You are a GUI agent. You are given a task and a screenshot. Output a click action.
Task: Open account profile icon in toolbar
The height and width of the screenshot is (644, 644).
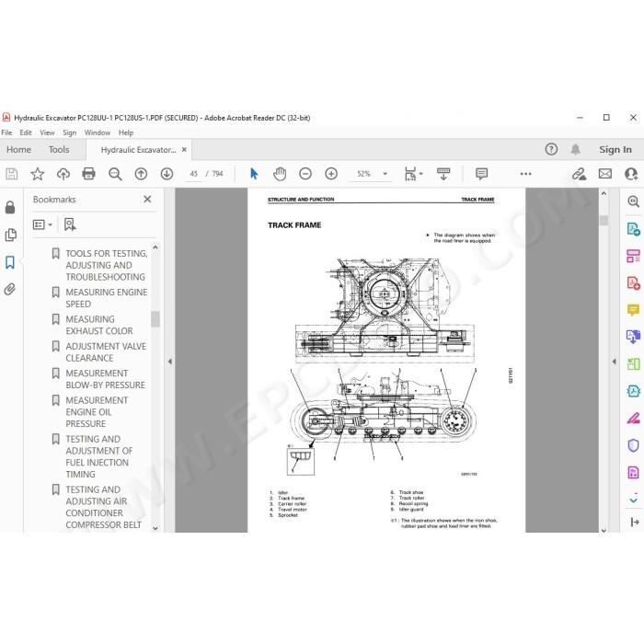tap(631, 174)
